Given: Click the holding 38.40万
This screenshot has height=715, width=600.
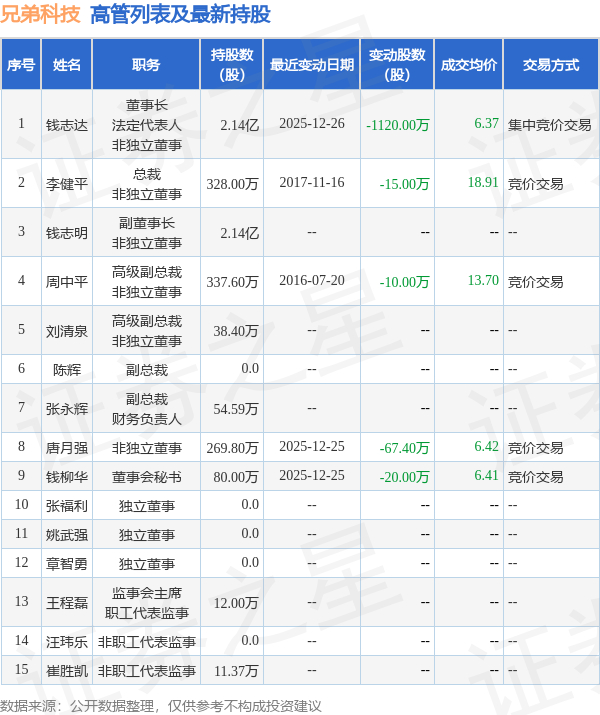Looking at the screenshot, I should (236, 331).
